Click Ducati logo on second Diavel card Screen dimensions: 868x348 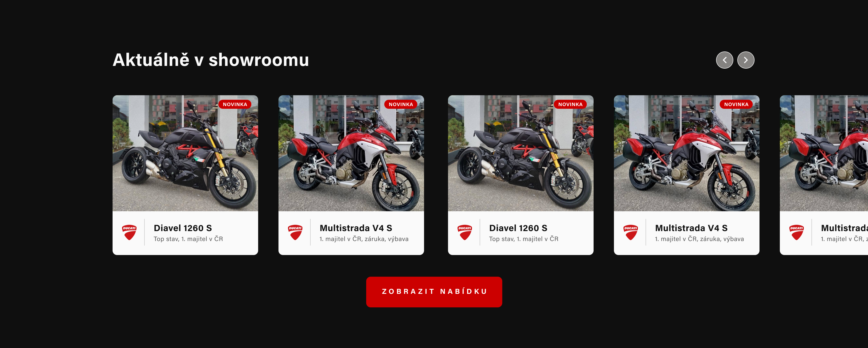pos(464,232)
